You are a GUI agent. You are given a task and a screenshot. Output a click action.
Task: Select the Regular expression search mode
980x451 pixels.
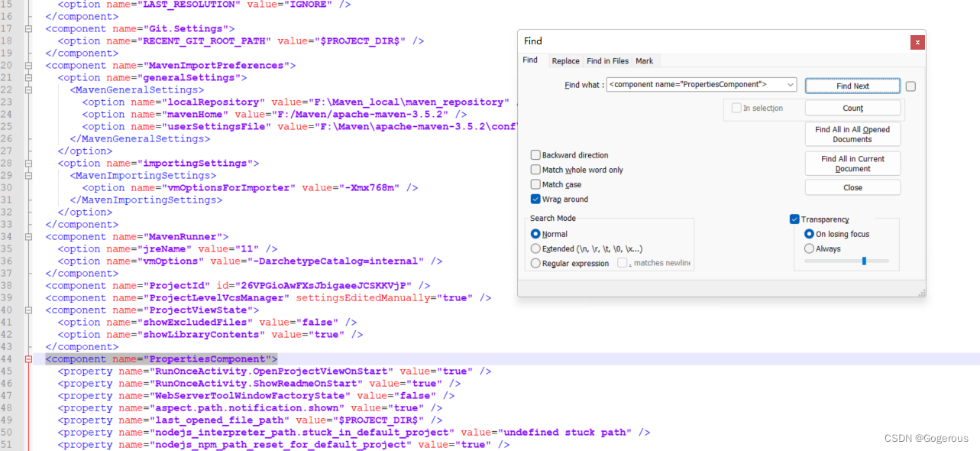point(535,263)
